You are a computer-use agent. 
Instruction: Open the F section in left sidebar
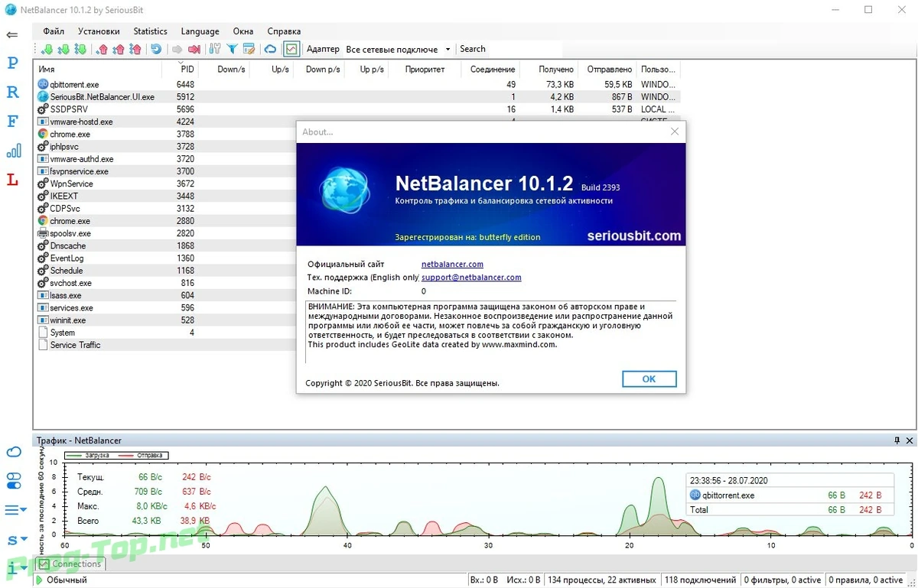[x=12, y=122]
